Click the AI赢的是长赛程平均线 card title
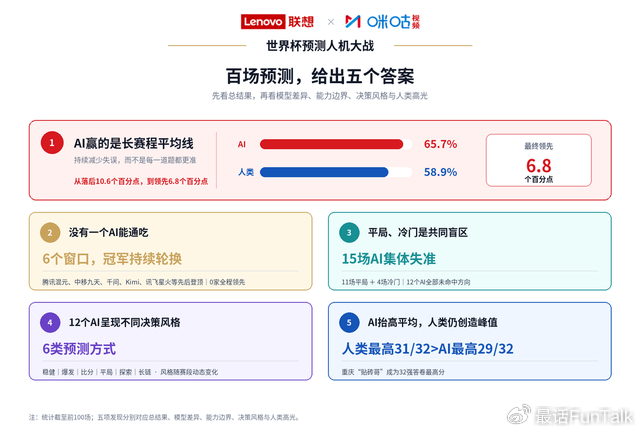 [133, 143]
